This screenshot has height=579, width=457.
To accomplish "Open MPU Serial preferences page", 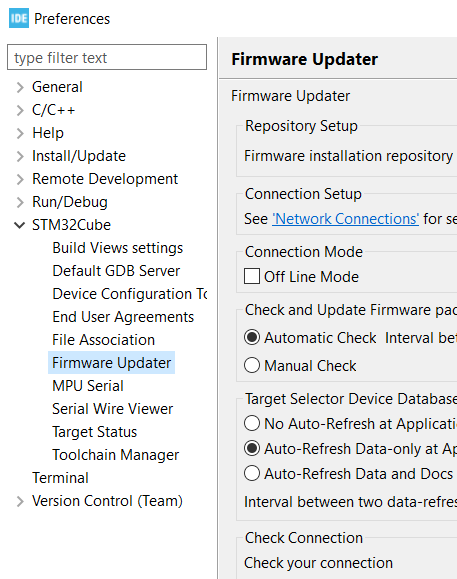I will [x=88, y=386].
